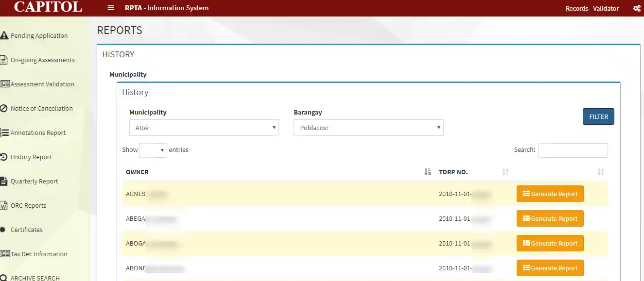Click the CAPITOL logo link
Image resolution: width=644 pixels, height=281 pixels.
48,7
